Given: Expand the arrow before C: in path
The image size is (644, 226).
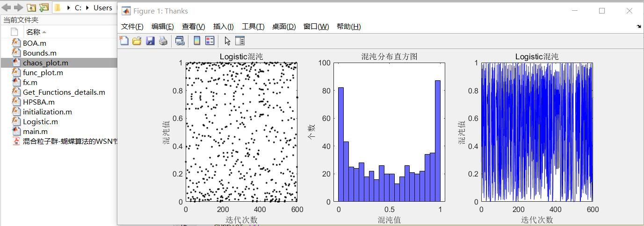Looking at the screenshot, I should tap(69, 7).
